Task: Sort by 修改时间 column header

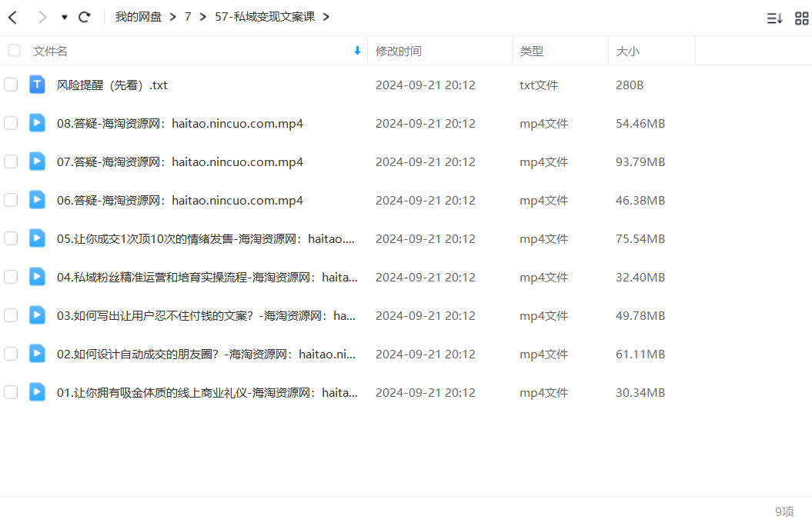Action: pos(398,52)
